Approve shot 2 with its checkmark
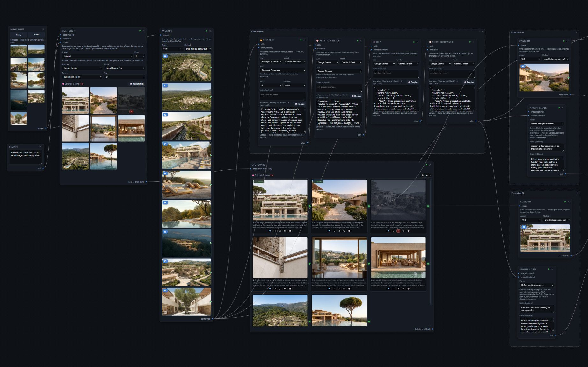Screen dimensions: 588x367 pos(334,231)
